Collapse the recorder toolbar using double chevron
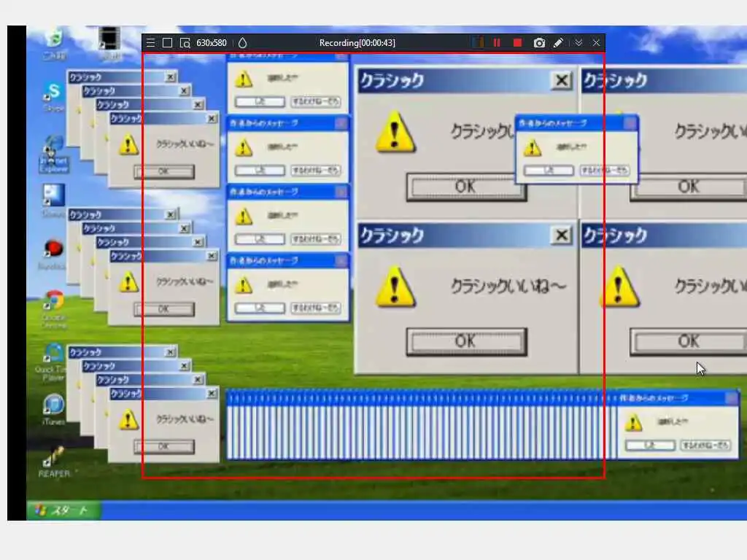The height and width of the screenshot is (560, 747). [x=578, y=43]
